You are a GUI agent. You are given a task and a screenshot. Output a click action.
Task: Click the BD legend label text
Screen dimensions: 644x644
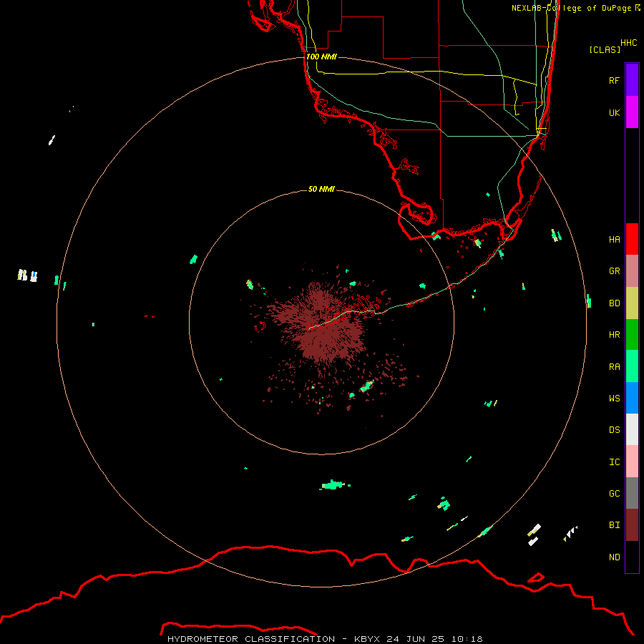point(615,303)
